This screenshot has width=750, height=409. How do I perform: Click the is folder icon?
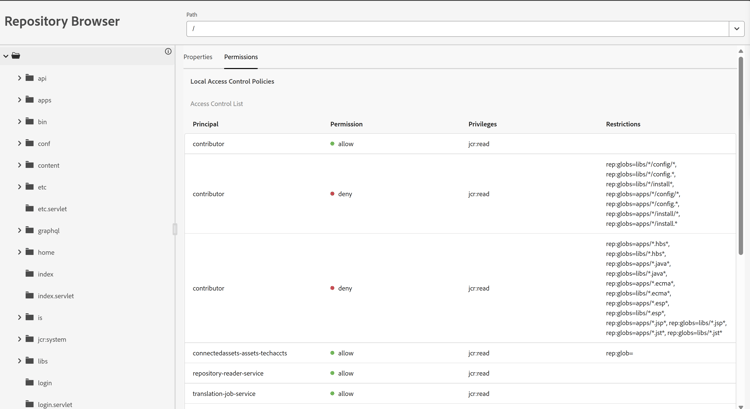tap(30, 317)
